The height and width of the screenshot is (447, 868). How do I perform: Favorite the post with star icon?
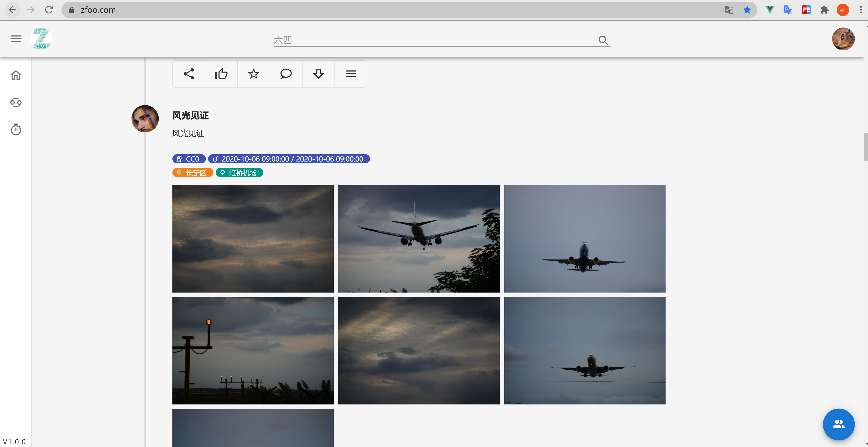(253, 74)
